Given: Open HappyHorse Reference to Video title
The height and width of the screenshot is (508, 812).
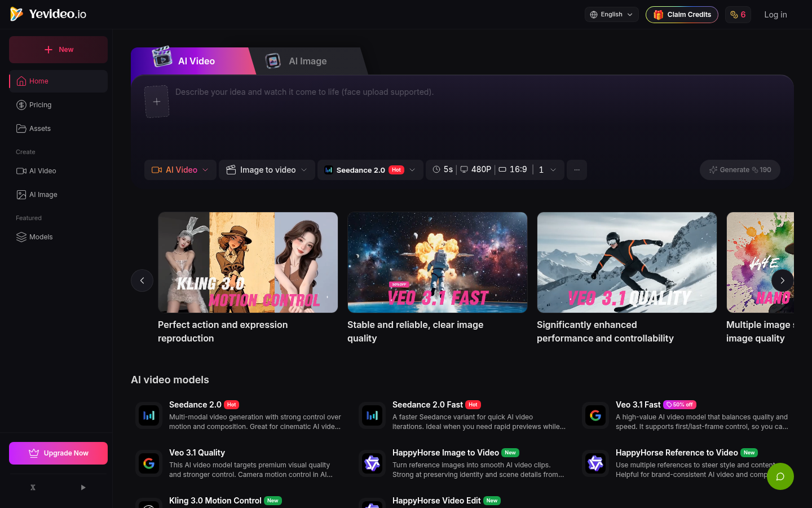Looking at the screenshot, I should 677,453.
